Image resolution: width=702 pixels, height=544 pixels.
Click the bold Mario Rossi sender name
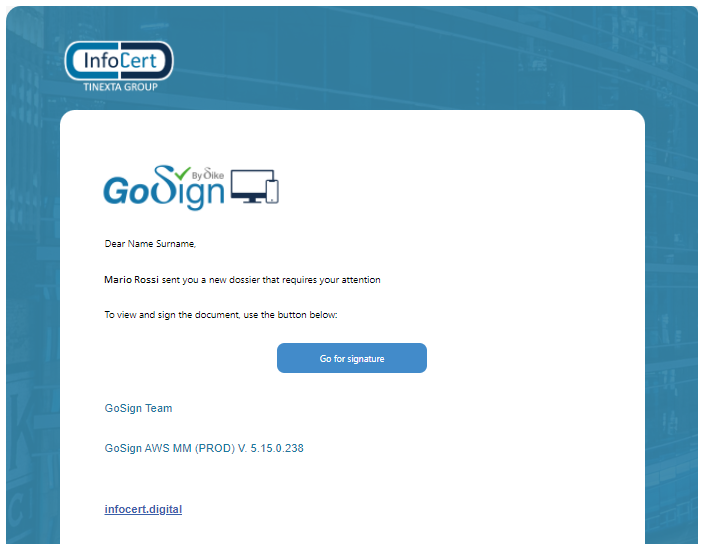tap(131, 280)
